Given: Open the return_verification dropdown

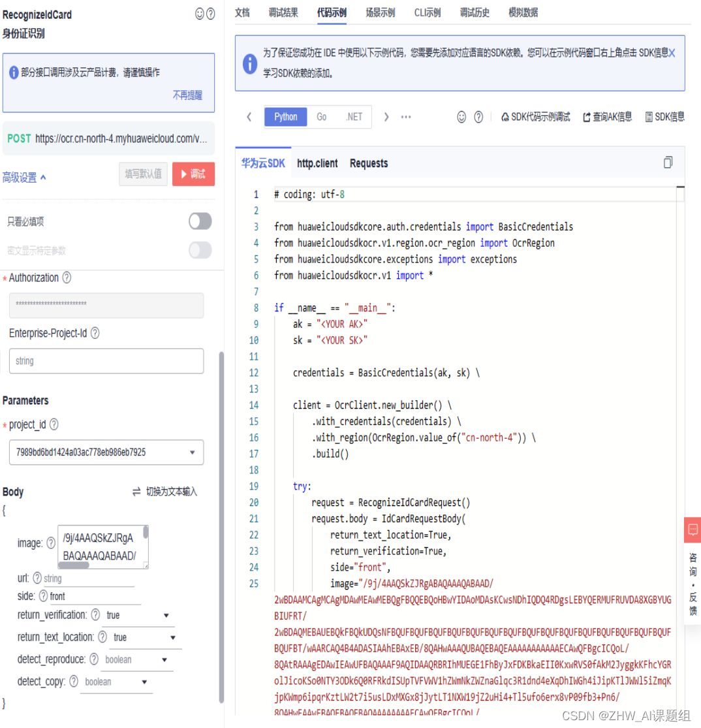Looking at the screenshot, I should click(x=138, y=615).
